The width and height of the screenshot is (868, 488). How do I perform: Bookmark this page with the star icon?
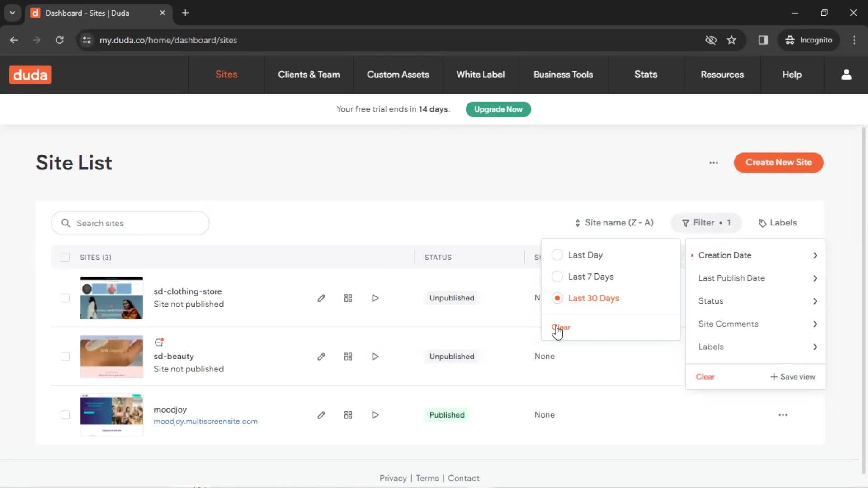point(731,40)
